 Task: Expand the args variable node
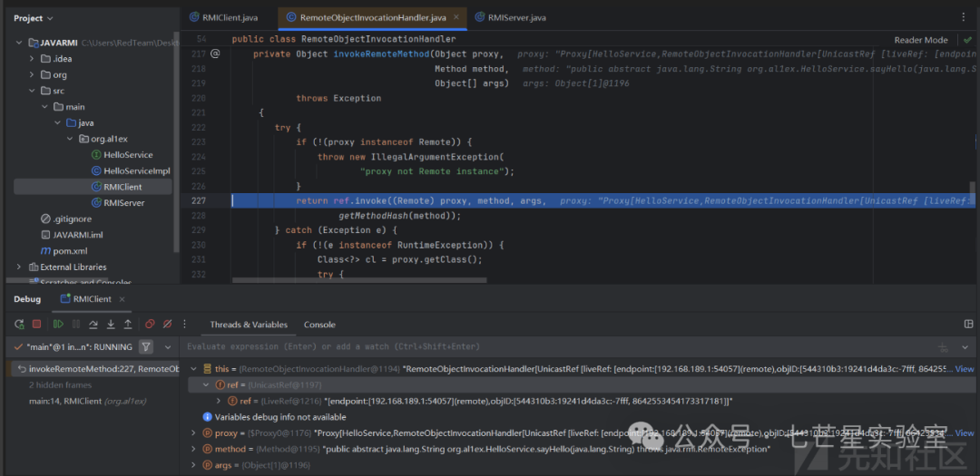click(194, 465)
